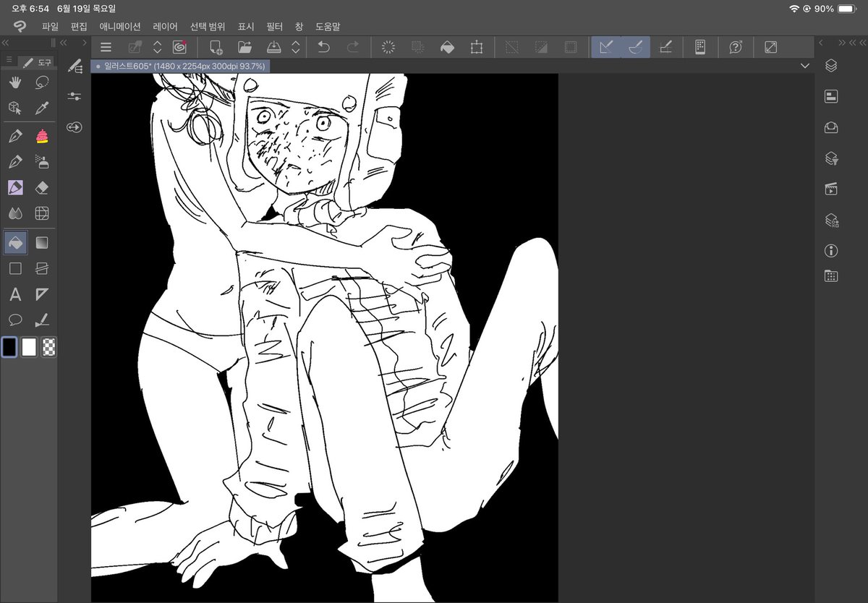
Task: Open the 애니메이션 menu
Action: coord(120,27)
